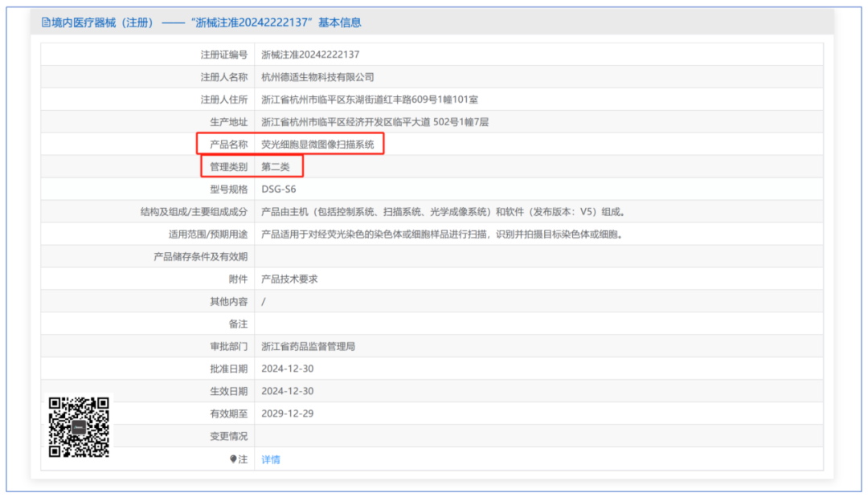Click the 生效日期 value 2024-12-30

[287, 392]
